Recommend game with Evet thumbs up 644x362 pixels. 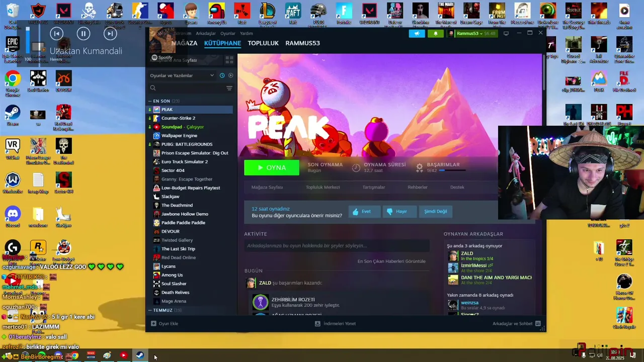[x=364, y=211]
